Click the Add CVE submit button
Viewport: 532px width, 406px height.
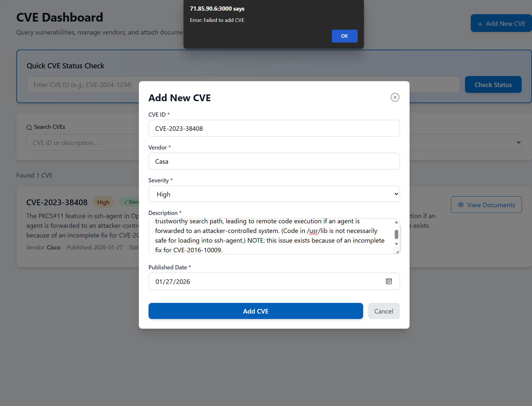[x=256, y=311]
